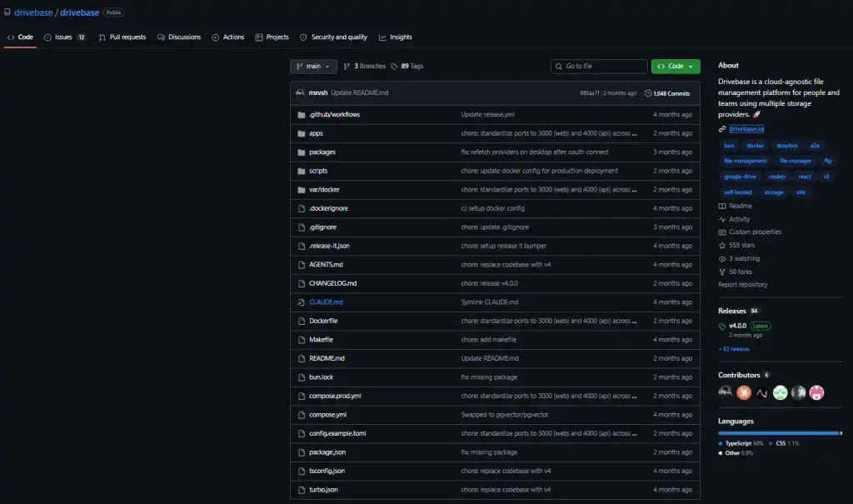
Task: Select the file-management topic tag
Action: 746,161
